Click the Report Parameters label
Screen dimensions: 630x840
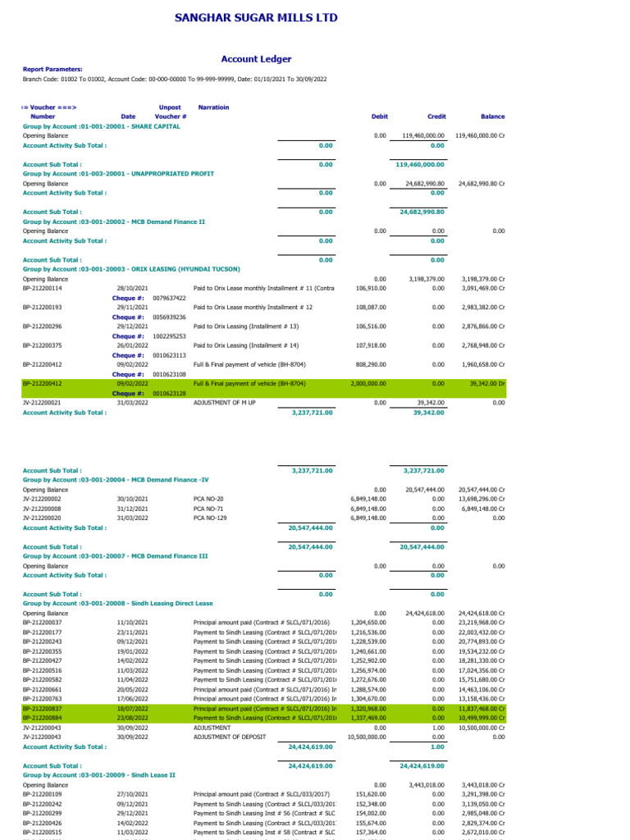[x=52, y=69]
